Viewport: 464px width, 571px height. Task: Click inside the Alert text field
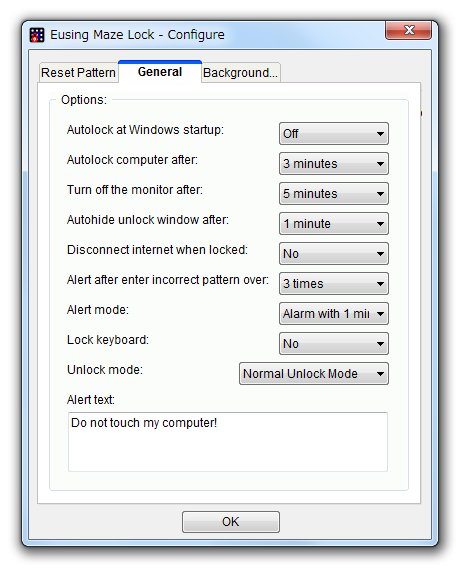(x=228, y=442)
